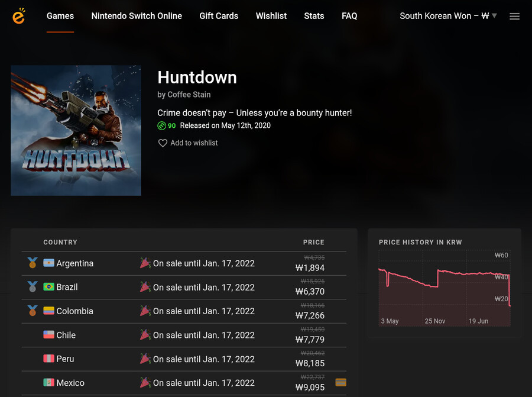
Task: Open the South Korean Won currency dropdown
Action: [x=448, y=16]
